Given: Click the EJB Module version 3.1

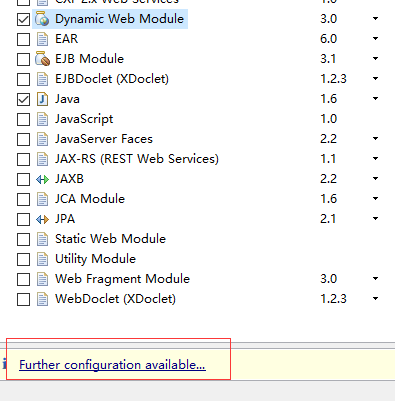Looking at the screenshot, I should pos(328,59).
